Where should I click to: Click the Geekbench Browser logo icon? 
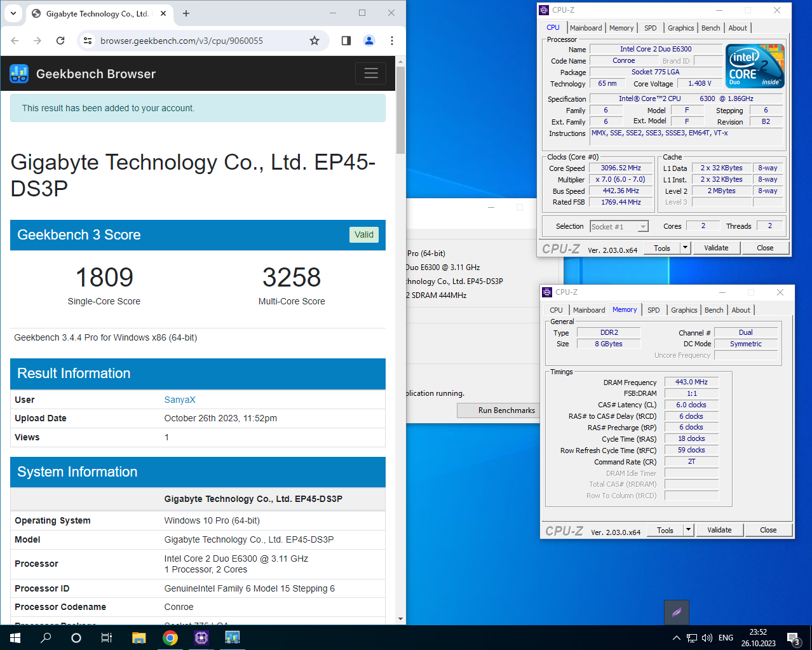pyautogui.click(x=19, y=74)
